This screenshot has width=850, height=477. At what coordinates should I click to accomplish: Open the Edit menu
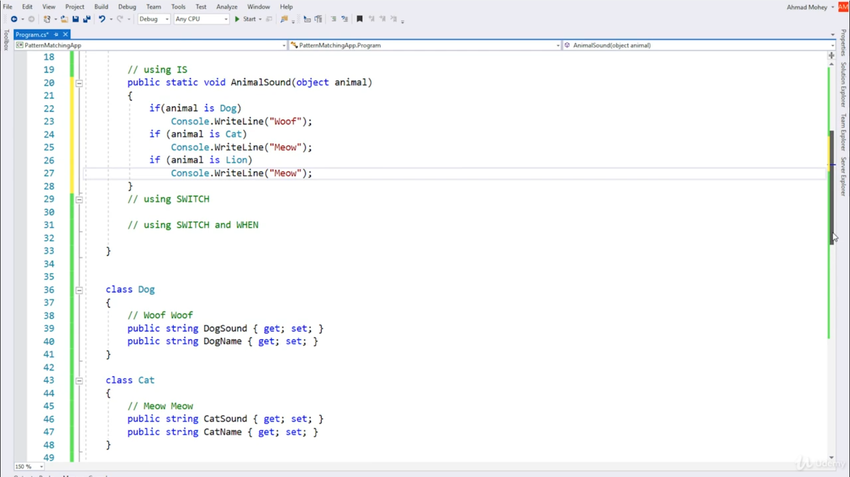point(27,7)
